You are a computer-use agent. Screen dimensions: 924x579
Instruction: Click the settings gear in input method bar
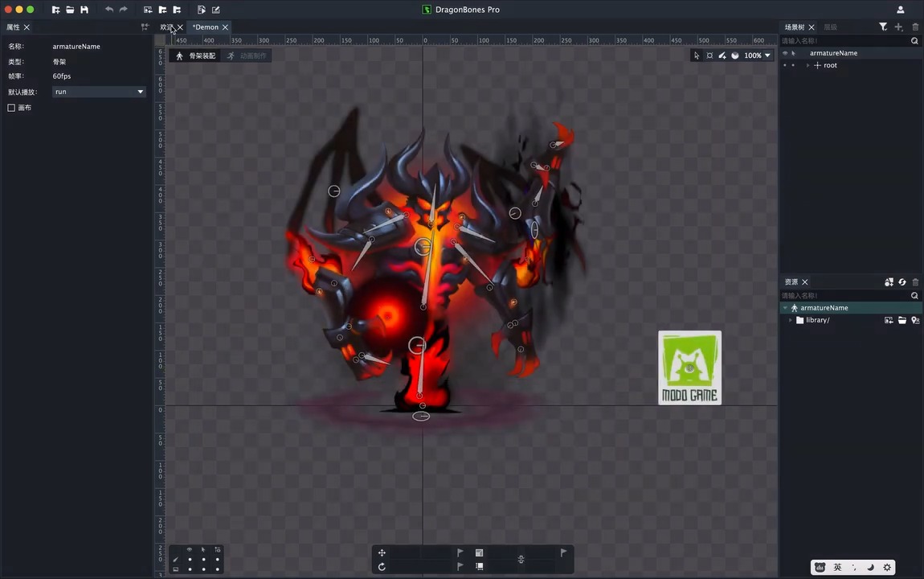(x=887, y=567)
